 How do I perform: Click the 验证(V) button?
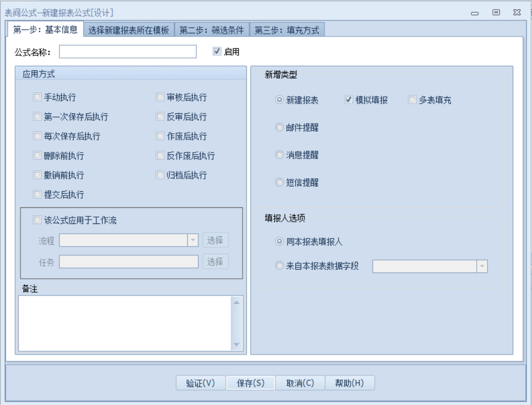pos(200,382)
